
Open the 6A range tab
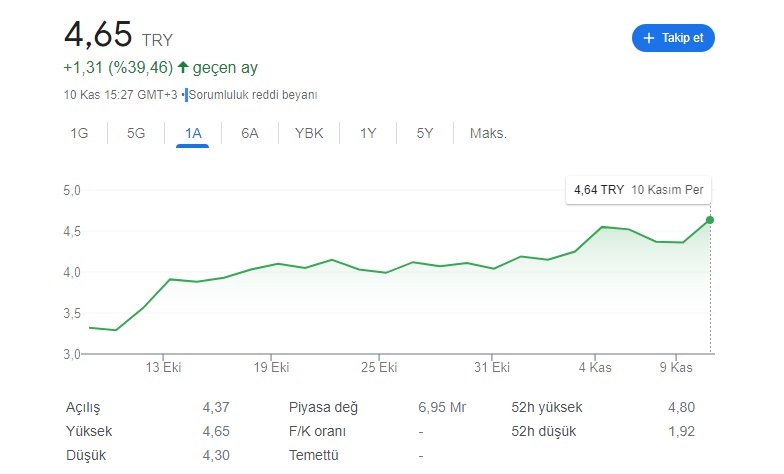[250, 134]
